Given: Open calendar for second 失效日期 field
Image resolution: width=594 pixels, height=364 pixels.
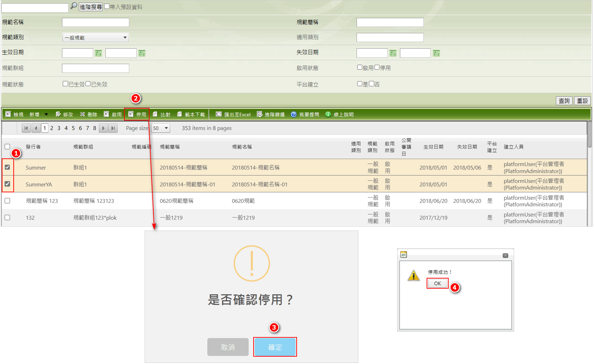Looking at the screenshot, I should (x=436, y=53).
